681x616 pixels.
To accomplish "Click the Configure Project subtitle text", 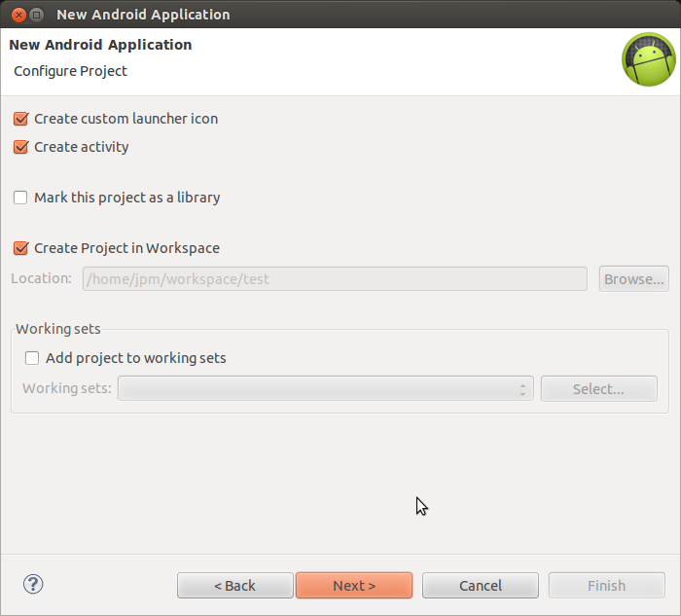I will [x=70, y=71].
